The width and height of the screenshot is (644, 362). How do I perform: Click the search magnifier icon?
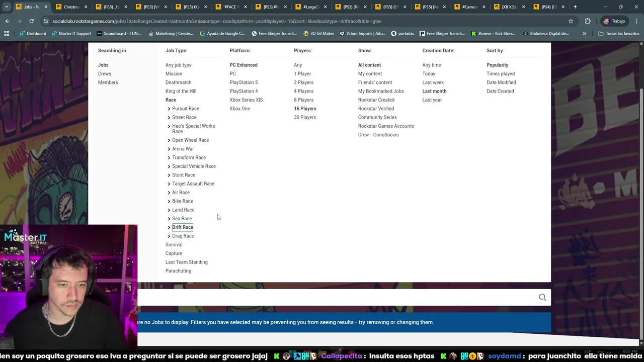tap(542, 298)
